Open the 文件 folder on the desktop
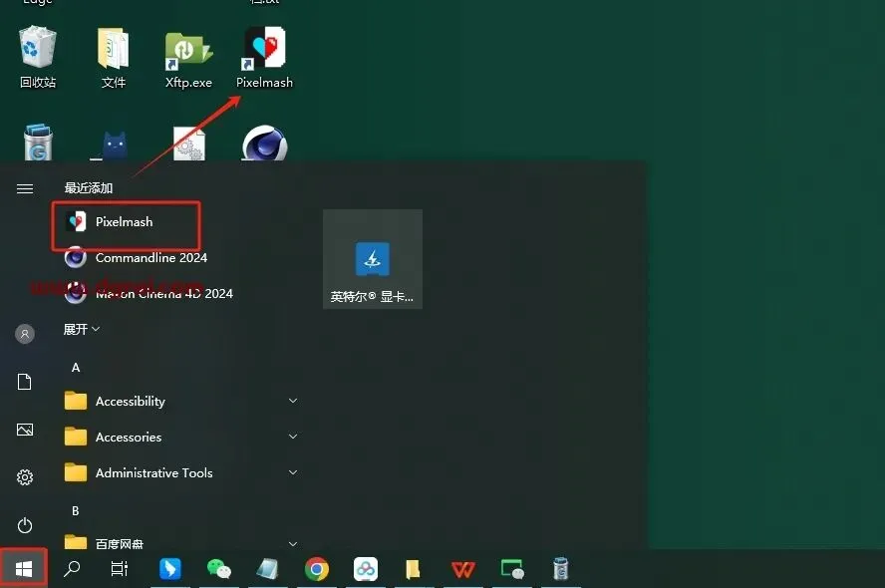Viewport: 885px width, 588px height. click(x=113, y=58)
